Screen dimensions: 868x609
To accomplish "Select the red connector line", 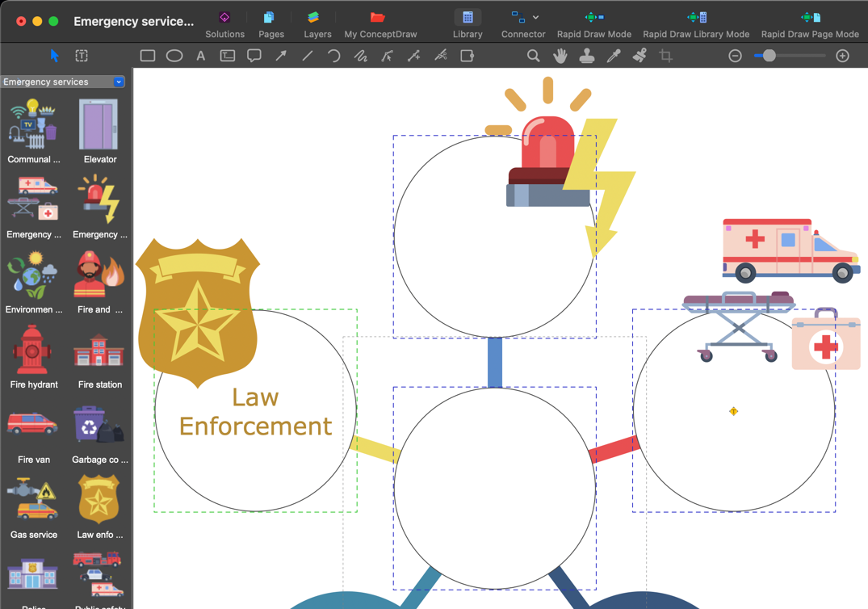I will tap(614, 450).
